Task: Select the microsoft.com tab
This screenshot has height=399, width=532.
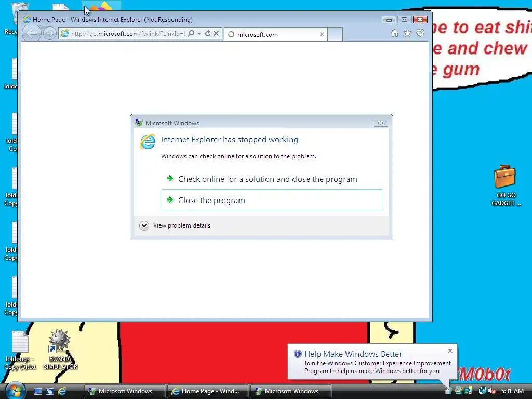Action: (275, 34)
